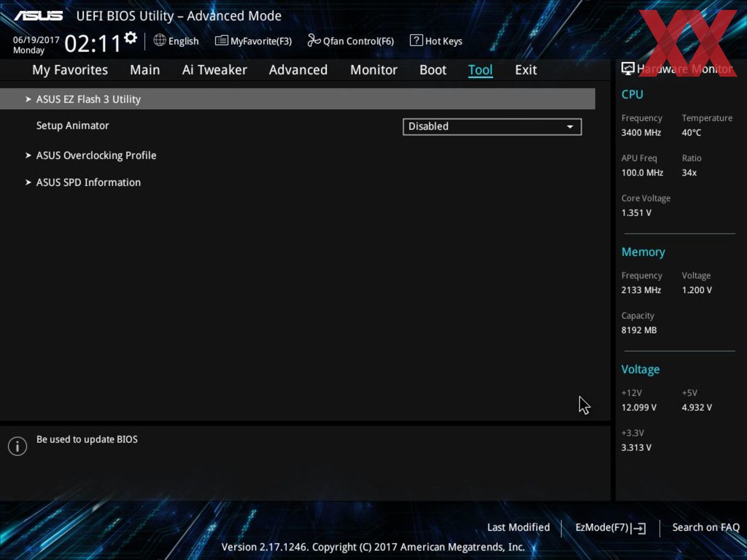The width and height of the screenshot is (747, 560).
Task: Click +5V reading 4.932 V
Action: (x=696, y=408)
